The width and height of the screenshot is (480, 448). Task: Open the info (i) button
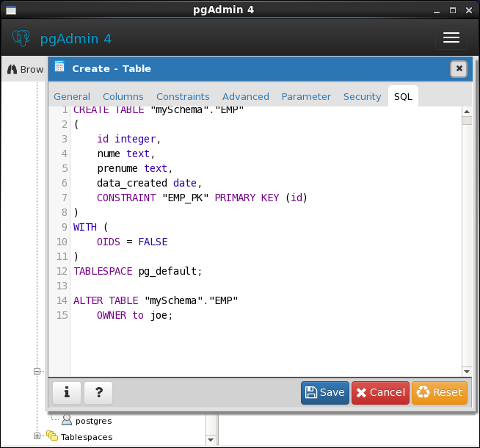click(x=67, y=393)
